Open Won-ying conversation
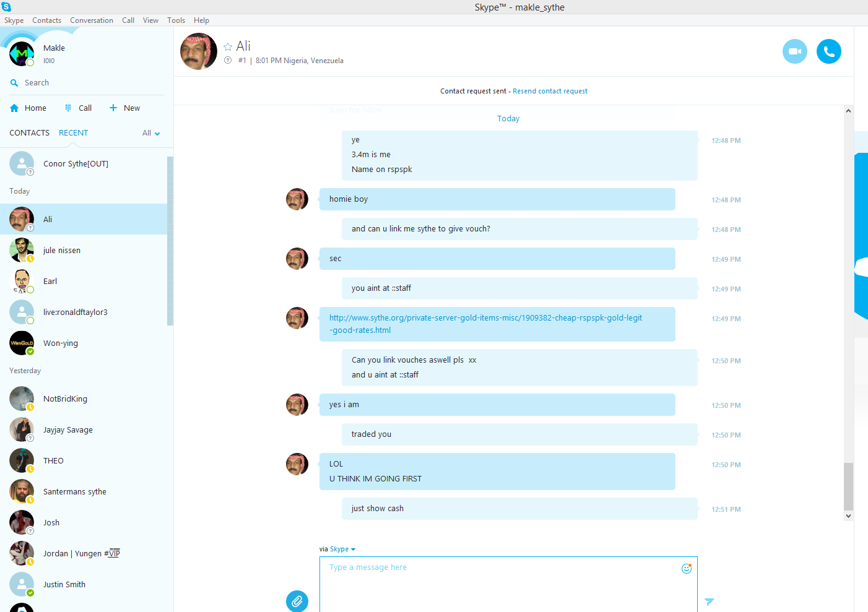The image size is (868, 612). pos(84,343)
